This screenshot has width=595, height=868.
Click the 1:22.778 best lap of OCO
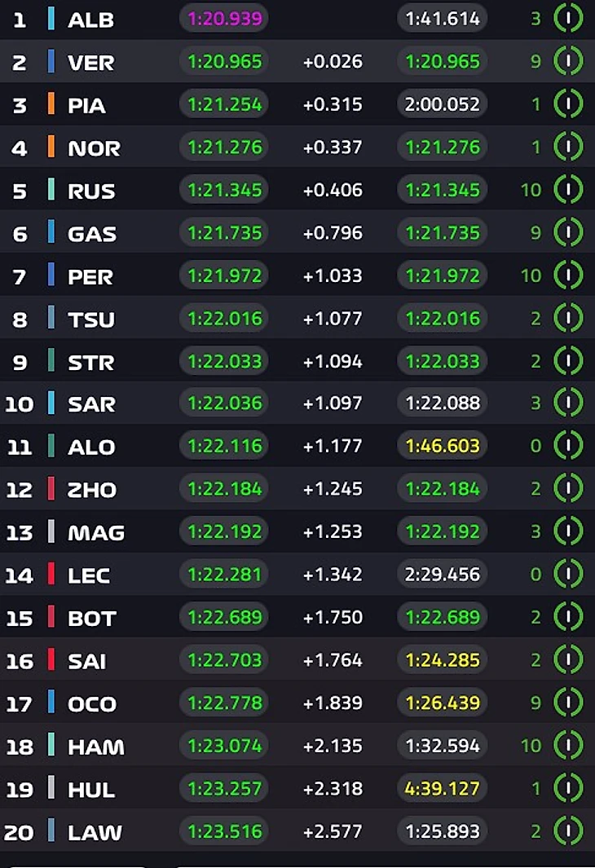(224, 703)
